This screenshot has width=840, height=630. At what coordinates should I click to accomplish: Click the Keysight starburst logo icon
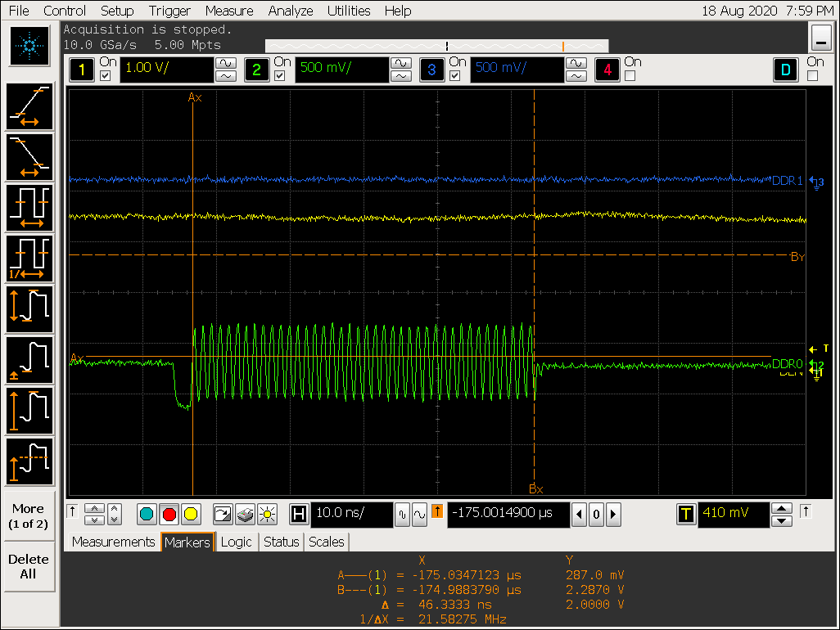29,46
